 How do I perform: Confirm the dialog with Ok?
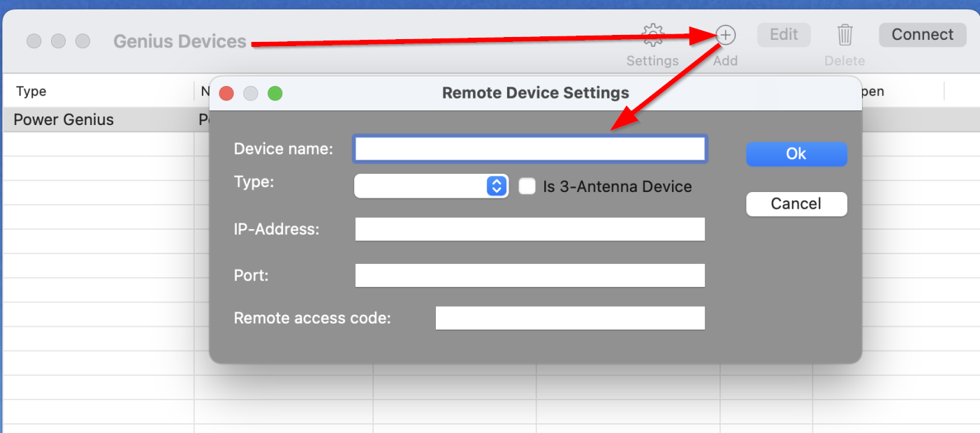(x=796, y=154)
